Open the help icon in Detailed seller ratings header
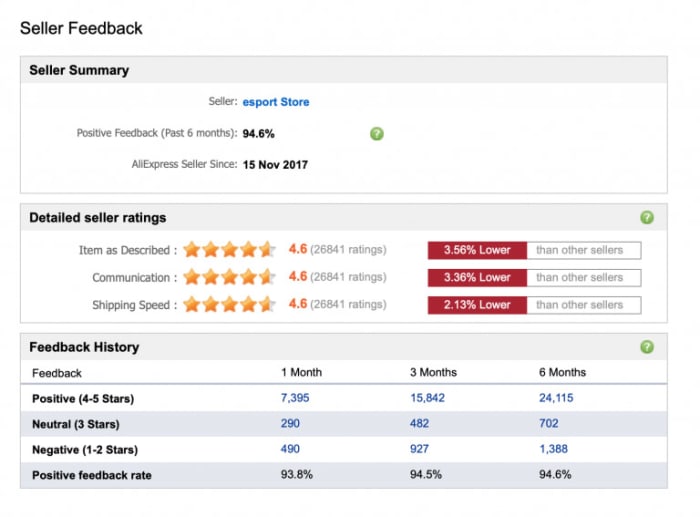Image resolution: width=700 pixels, height=517 pixels. tap(647, 217)
